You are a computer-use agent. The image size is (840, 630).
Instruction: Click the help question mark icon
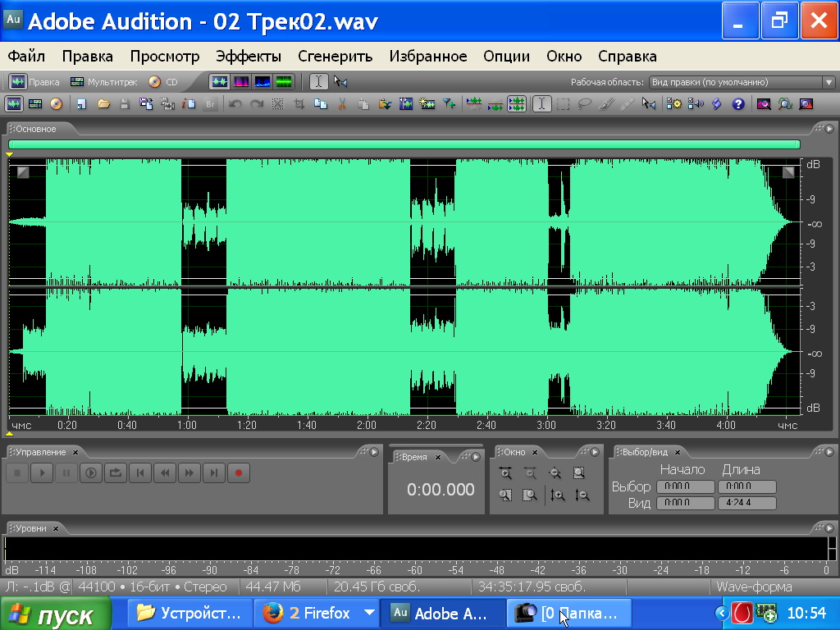pos(738,104)
